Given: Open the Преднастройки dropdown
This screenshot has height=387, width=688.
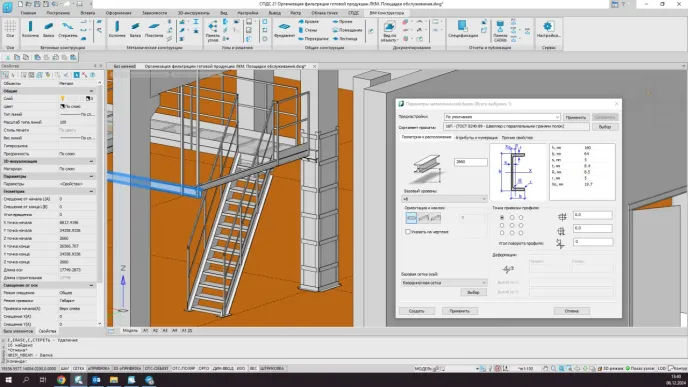Looking at the screenshot, I should point(502,117).
